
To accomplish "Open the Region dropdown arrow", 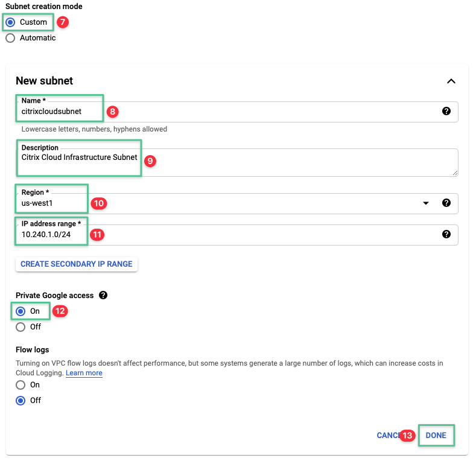I will click(427, 203).
